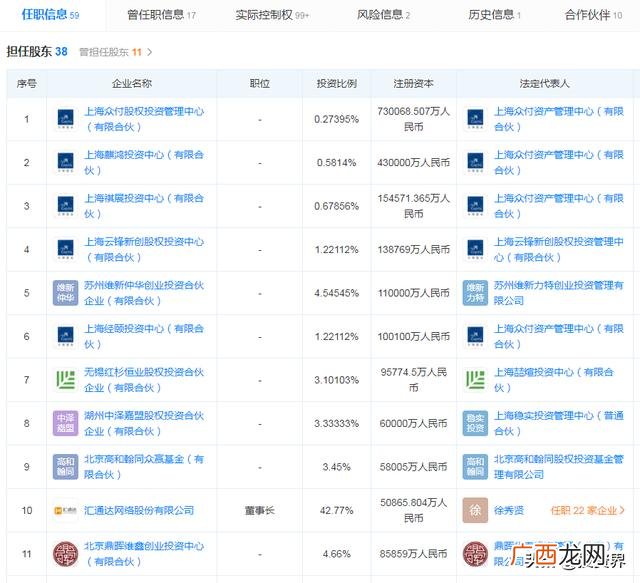Click 高和翰同 logo of 北京高和翰同众赢基金

point(65,467)
